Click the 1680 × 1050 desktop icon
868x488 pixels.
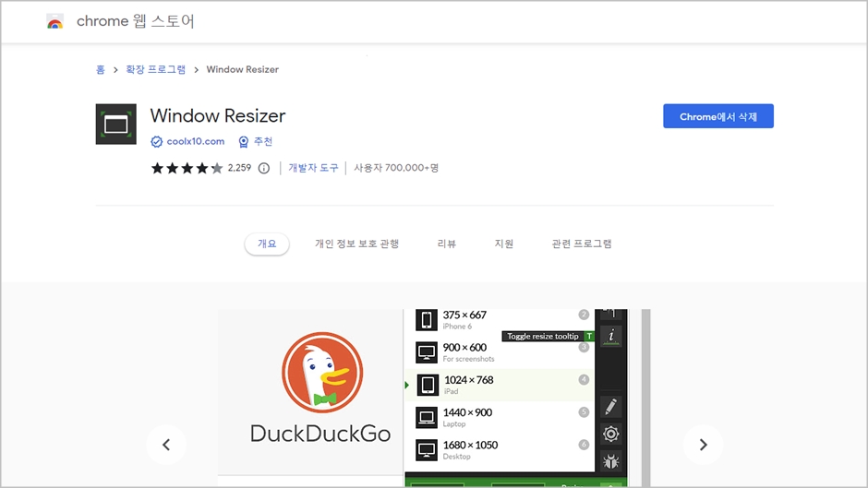[x=427, y=450]
